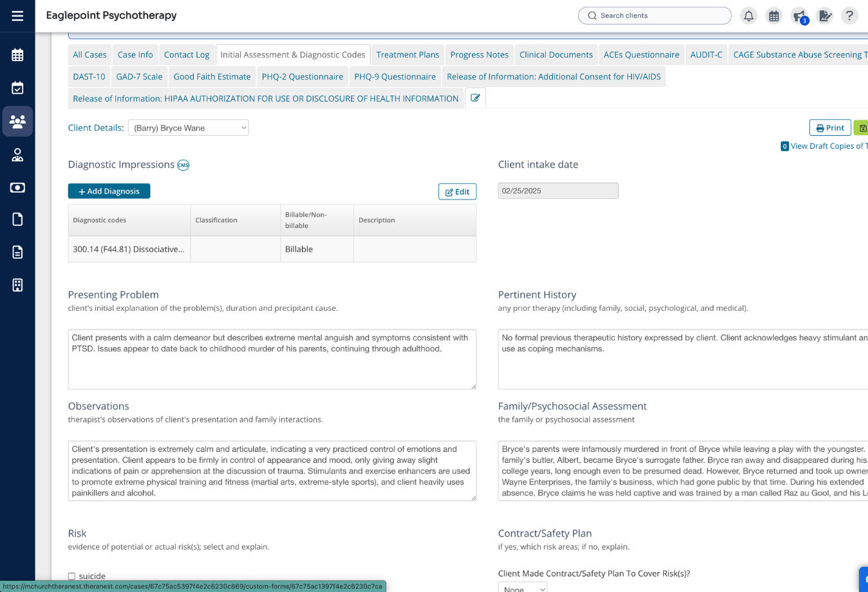Open announcements megaphone with badge 3

800,16
